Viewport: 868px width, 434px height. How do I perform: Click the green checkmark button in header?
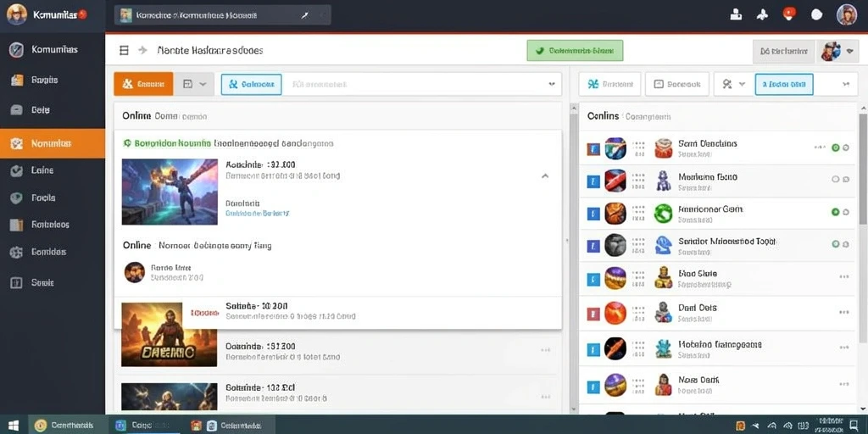pyautogui.click(x=576, y=50)
